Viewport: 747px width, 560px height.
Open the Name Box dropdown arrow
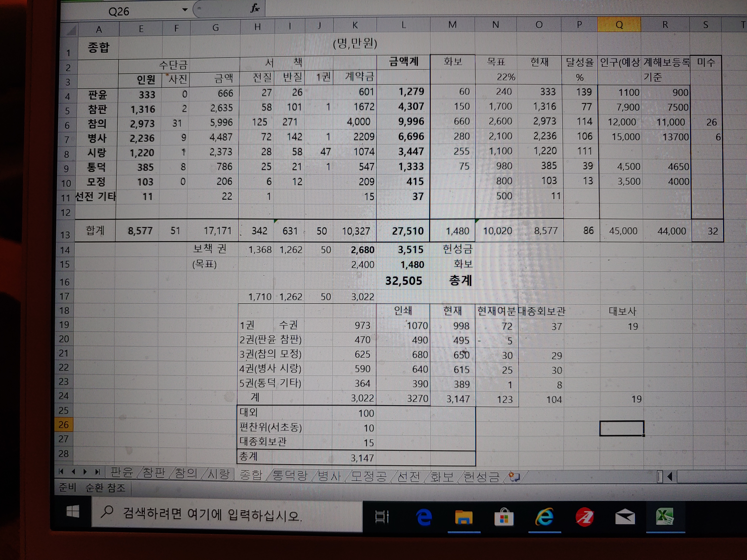[185, 10]
